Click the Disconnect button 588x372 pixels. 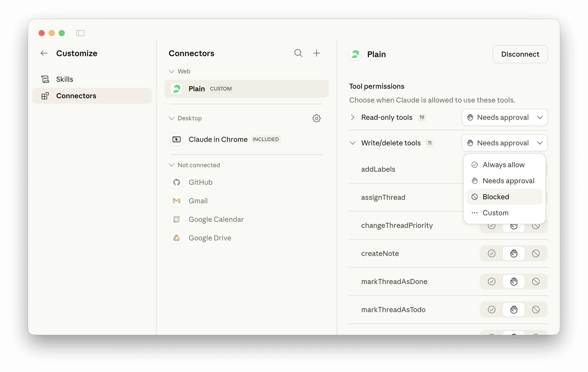click(520, 54)
